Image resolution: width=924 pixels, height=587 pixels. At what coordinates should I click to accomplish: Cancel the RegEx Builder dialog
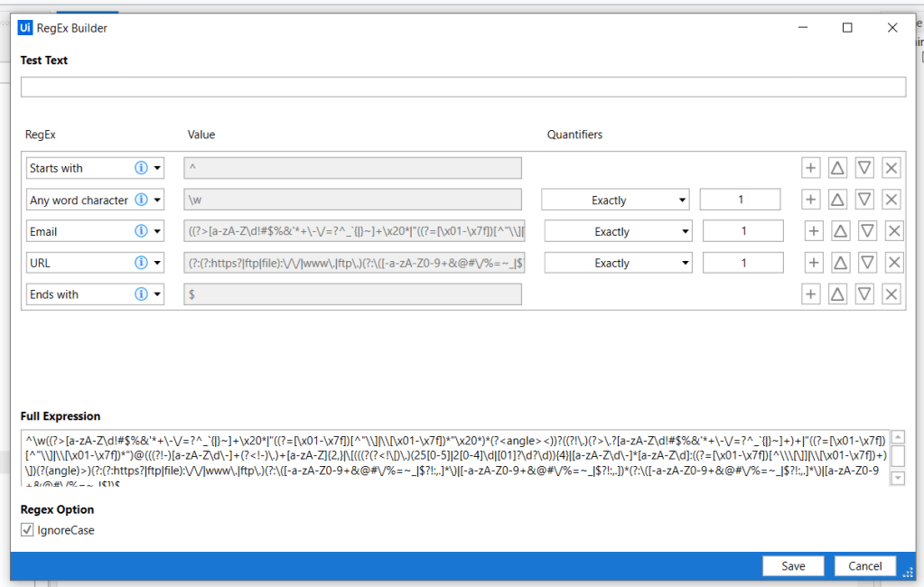click(x=864, y=566)
